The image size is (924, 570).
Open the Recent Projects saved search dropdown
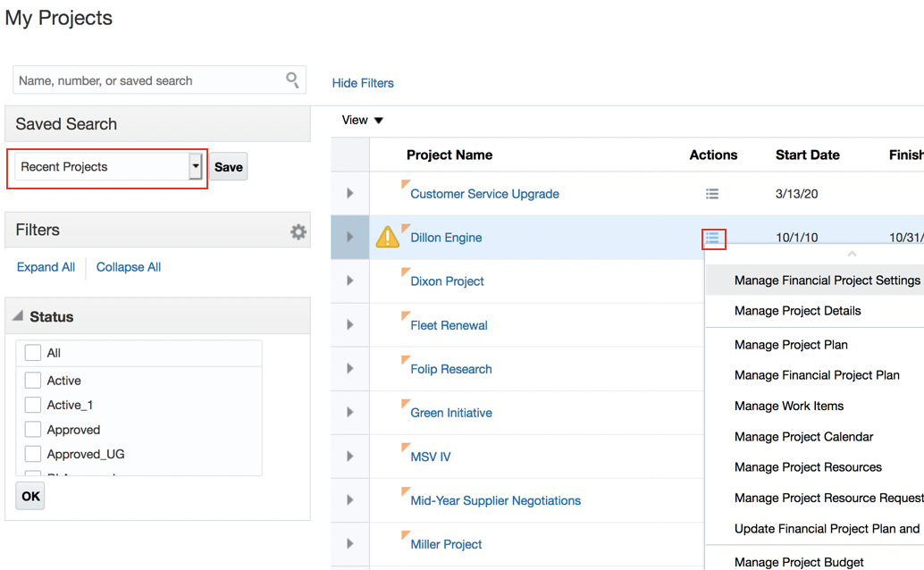(196, 167)
